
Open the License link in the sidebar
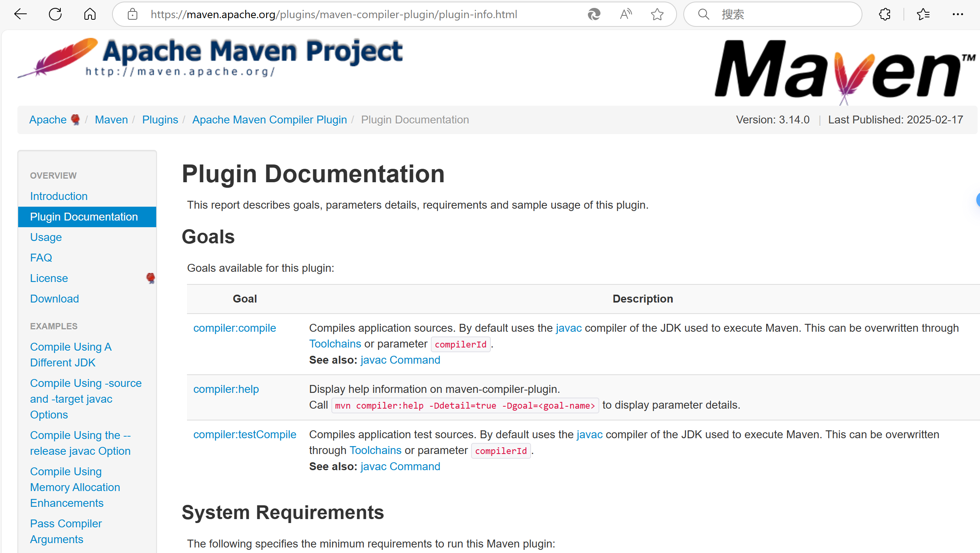point(49,278)
